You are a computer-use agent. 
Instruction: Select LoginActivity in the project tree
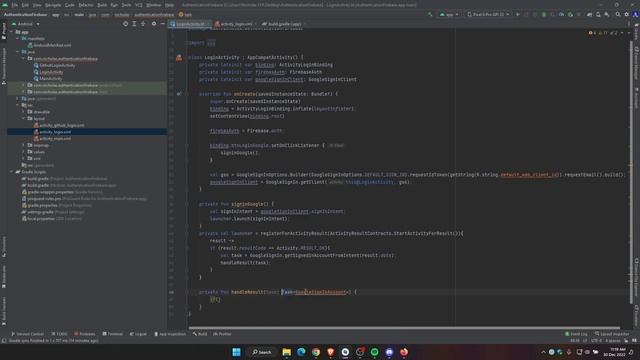[48, 72]
